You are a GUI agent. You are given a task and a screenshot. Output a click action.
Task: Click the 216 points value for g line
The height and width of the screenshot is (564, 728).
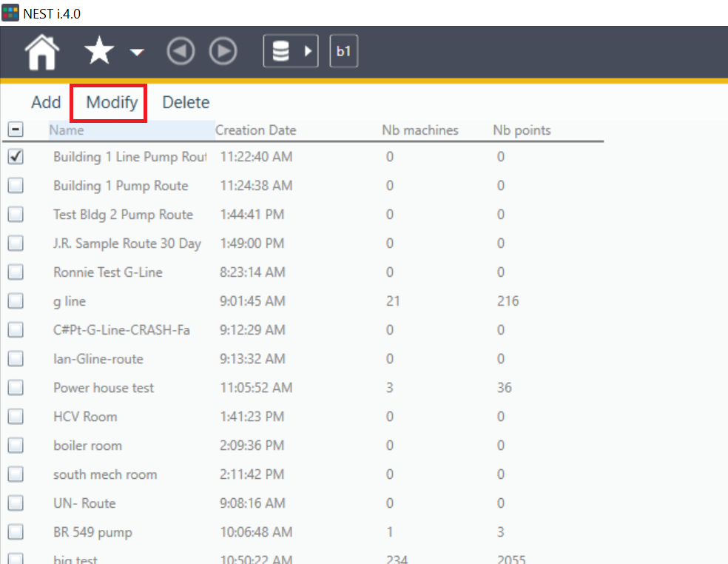pyautogui.click(x=508, y=301)
